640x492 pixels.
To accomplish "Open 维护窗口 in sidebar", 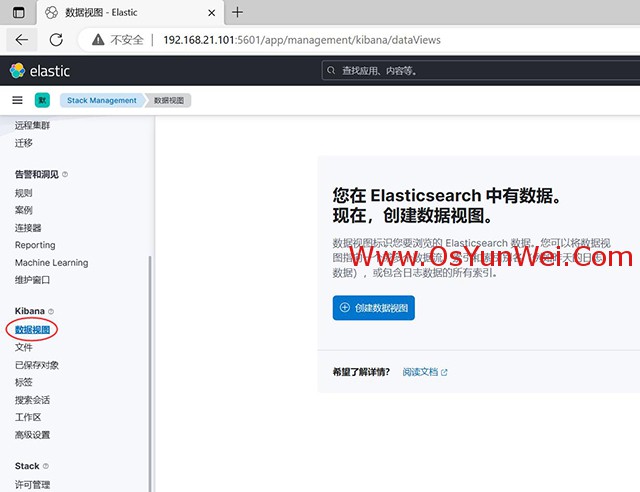I will [32, 280].
